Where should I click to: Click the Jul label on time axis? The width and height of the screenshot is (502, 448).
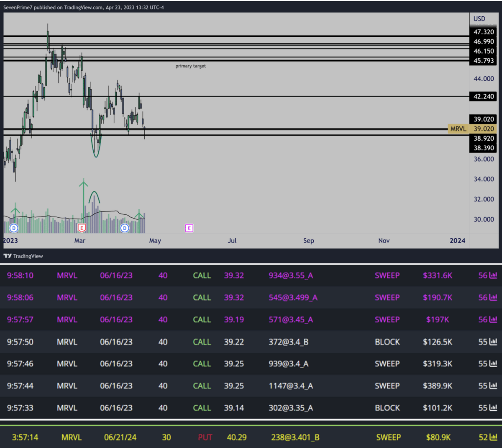232,240
